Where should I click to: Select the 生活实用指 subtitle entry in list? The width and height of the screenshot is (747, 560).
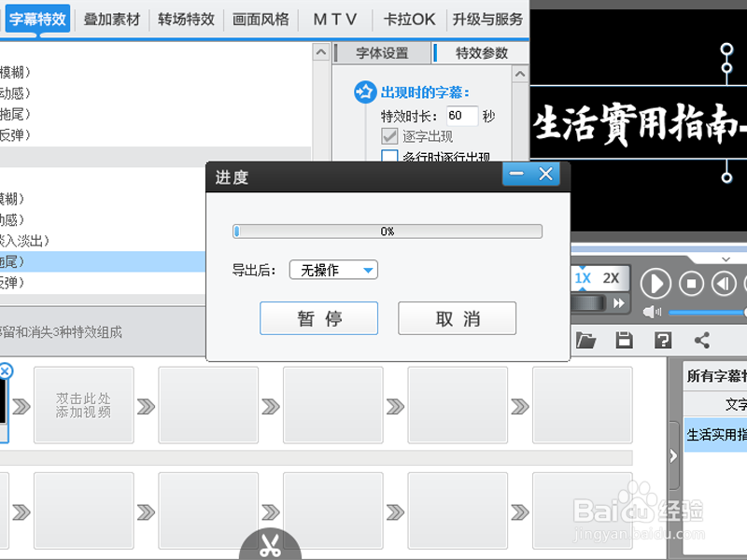click(x=715, y=434)
